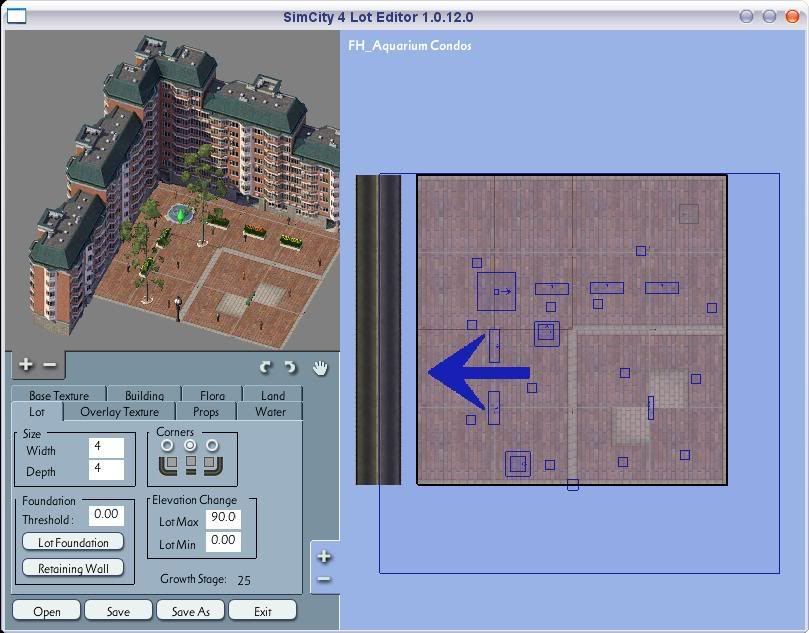Focus the lot Width field
This screenshot has height=633, width=809.
click(106, 447)
